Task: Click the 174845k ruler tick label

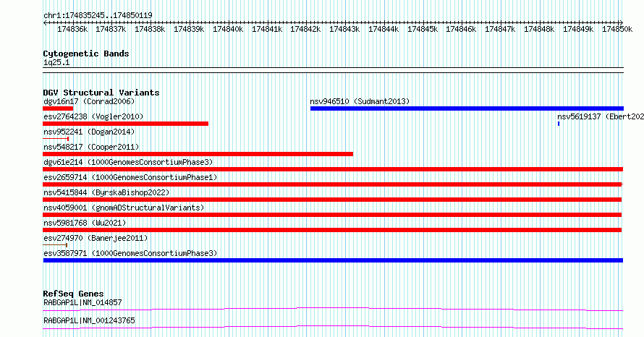Action: click(423, 29)
